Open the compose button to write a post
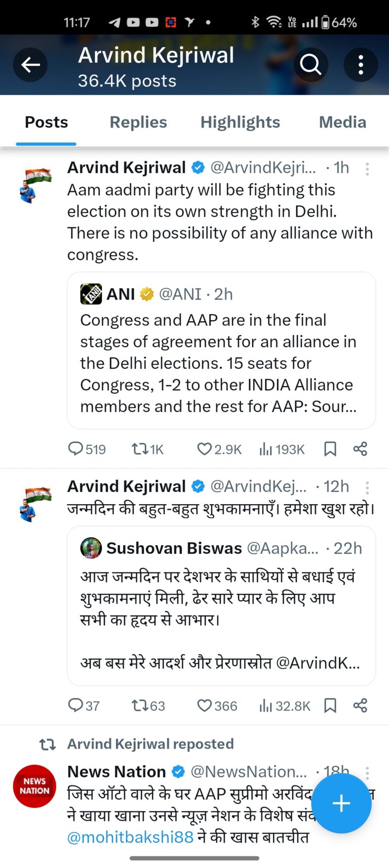Screen dimensions: 389x868 (341, 803)
